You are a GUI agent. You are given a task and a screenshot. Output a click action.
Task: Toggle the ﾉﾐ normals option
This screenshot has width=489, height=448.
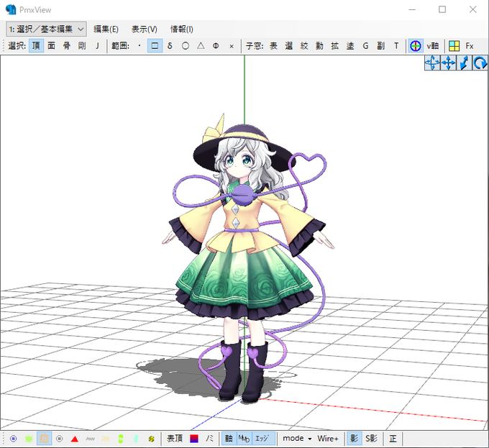pyautogui.click(x=209, y=439)
